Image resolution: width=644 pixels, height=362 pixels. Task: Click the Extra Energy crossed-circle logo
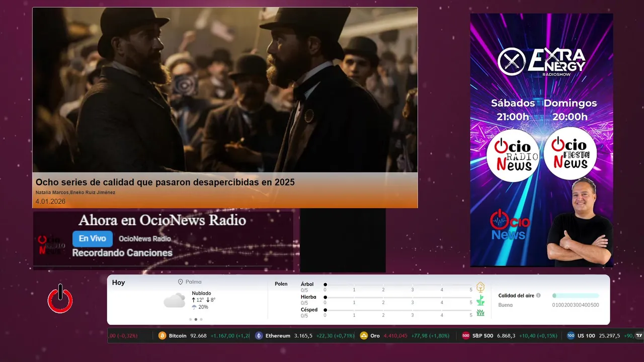pos(511,62)
